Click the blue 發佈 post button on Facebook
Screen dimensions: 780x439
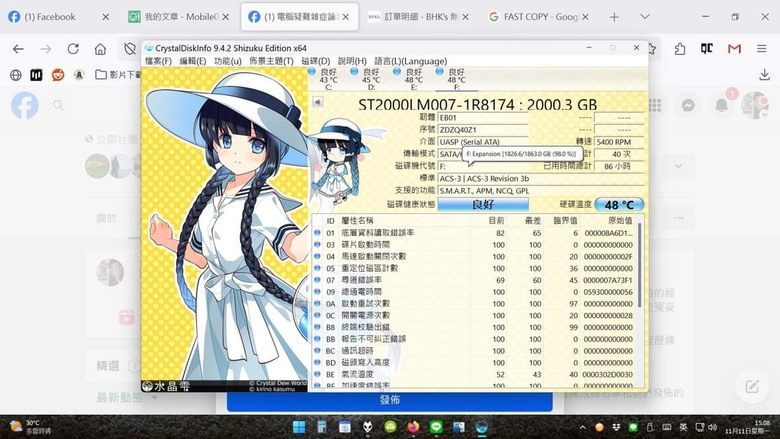(x=390, y=400)
